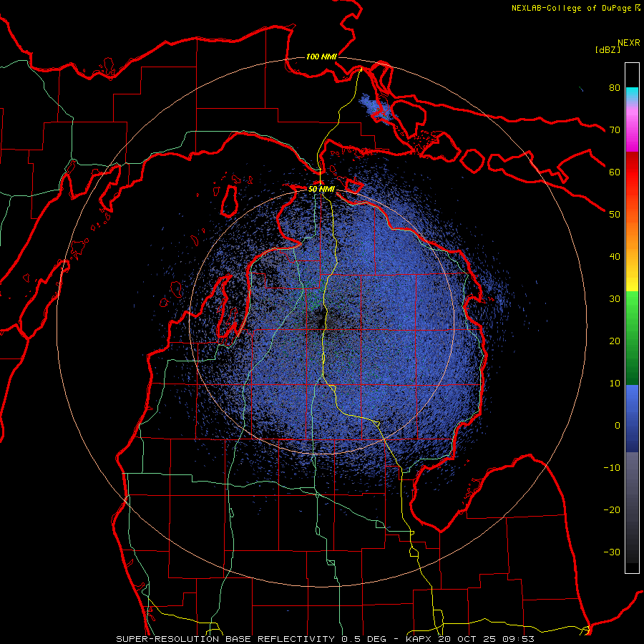
Task: Click the 30 dBZ scale value
Action: 615,298
